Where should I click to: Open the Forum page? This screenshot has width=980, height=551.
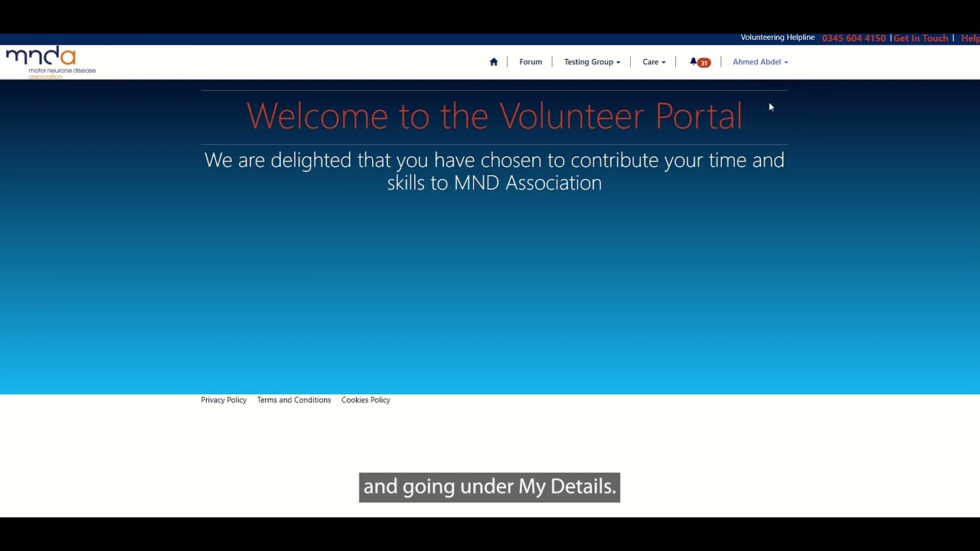coord(531,62)
